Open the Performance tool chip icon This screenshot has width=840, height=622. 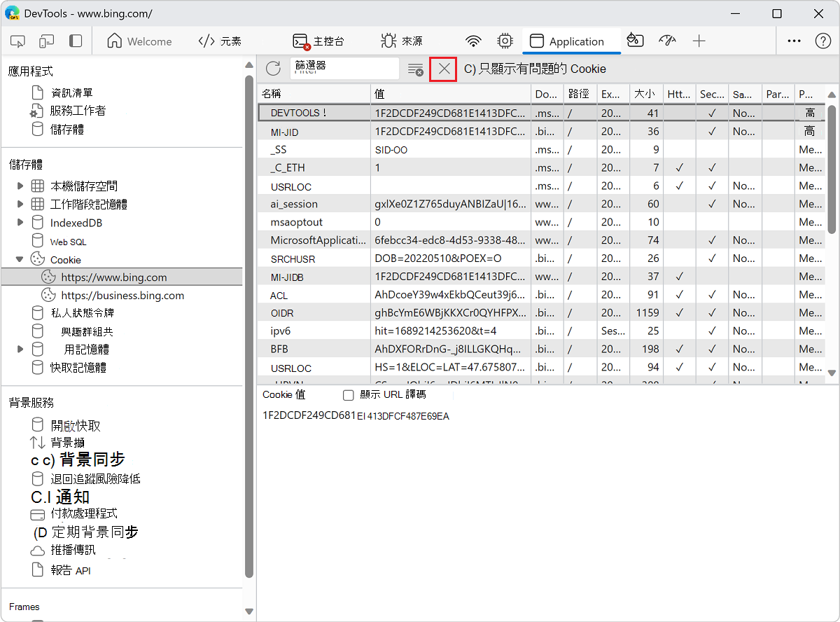pyautogui.click(x=505, y=41)
